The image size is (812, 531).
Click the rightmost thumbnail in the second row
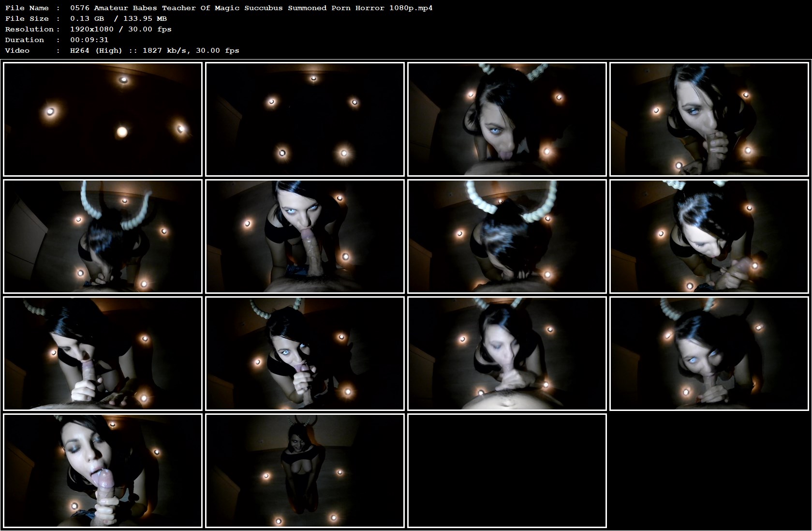point(710,236)
